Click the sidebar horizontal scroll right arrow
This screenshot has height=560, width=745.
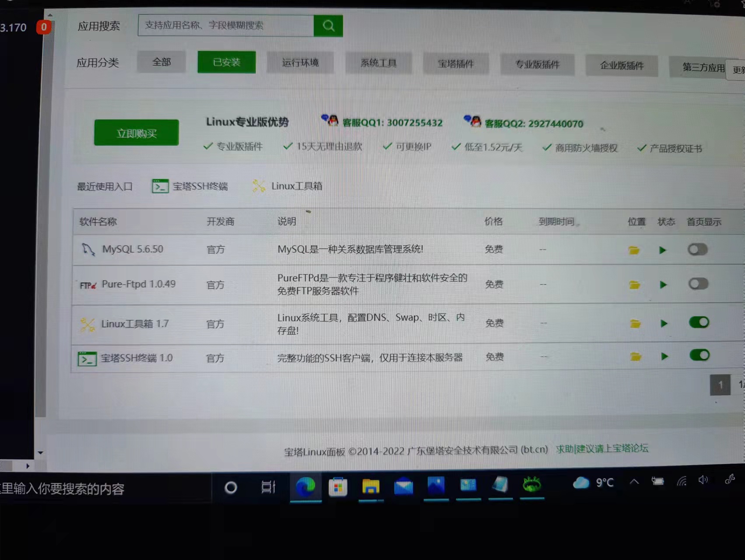pos(28,466)
